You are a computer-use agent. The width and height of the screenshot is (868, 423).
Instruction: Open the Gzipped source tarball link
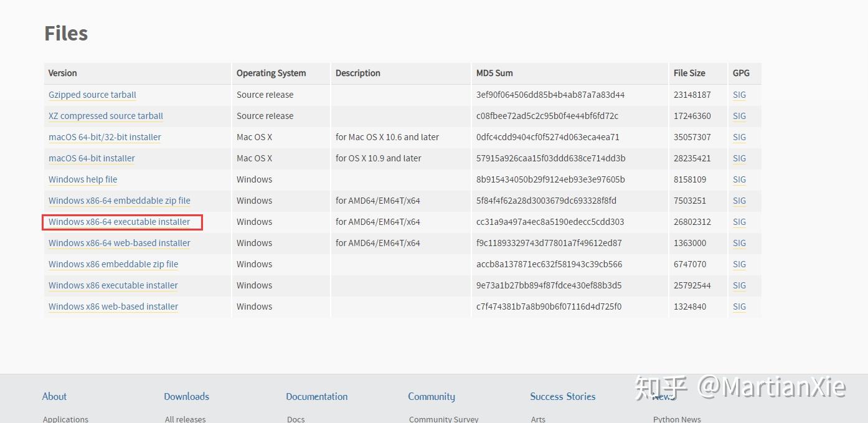92,95
